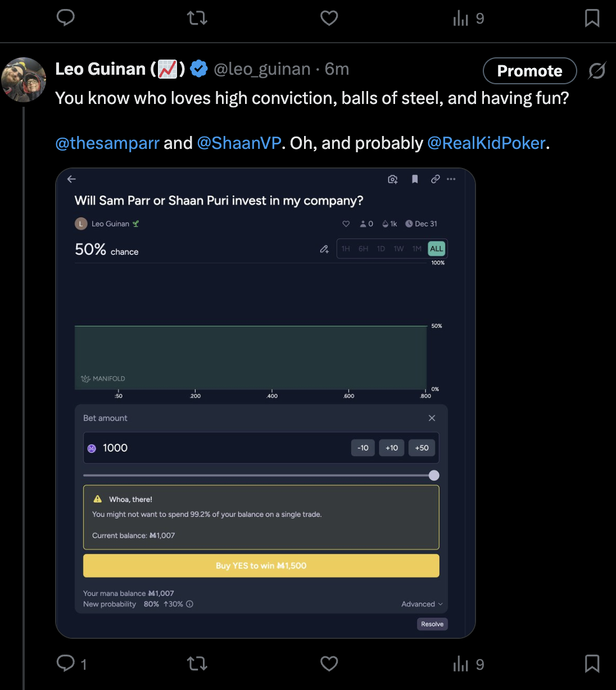This screenshot has width=616, height=690.
Task: Bookmark Leo Guinan's tweet
Action: (x=592, y=664)
